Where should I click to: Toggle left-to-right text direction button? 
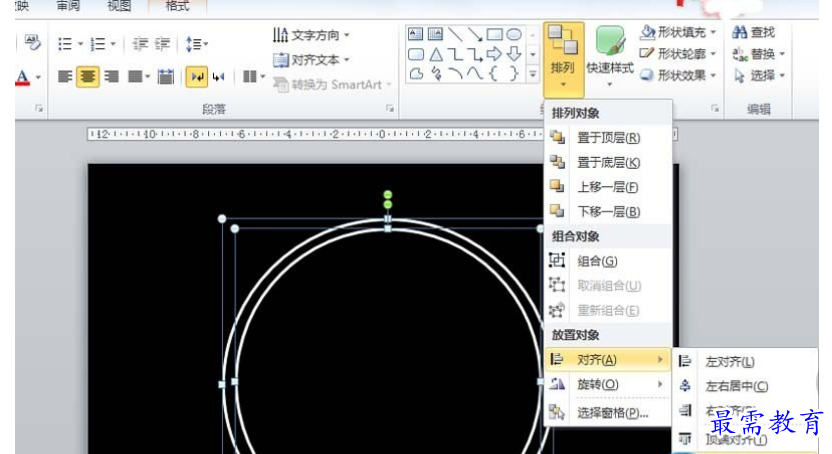197,77
